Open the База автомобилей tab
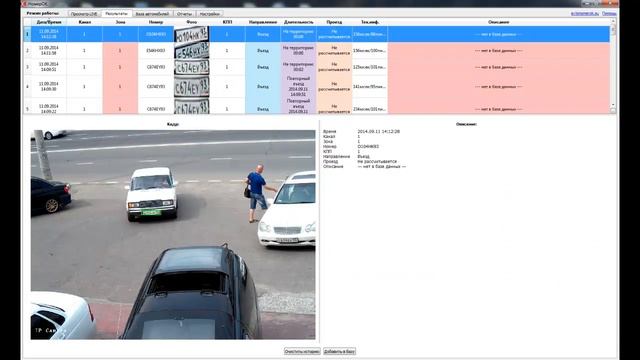This screenshot has height=360, width=640. click(x=152, y=14)
